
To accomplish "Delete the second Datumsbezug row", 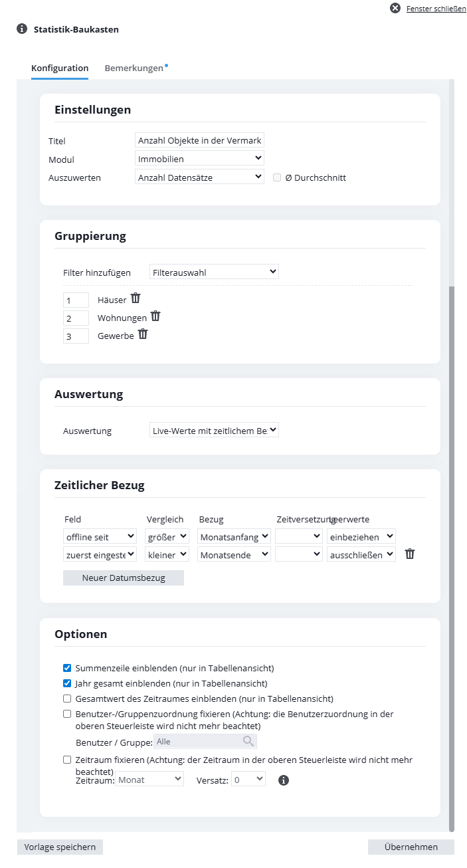I will tap(410, 554).
